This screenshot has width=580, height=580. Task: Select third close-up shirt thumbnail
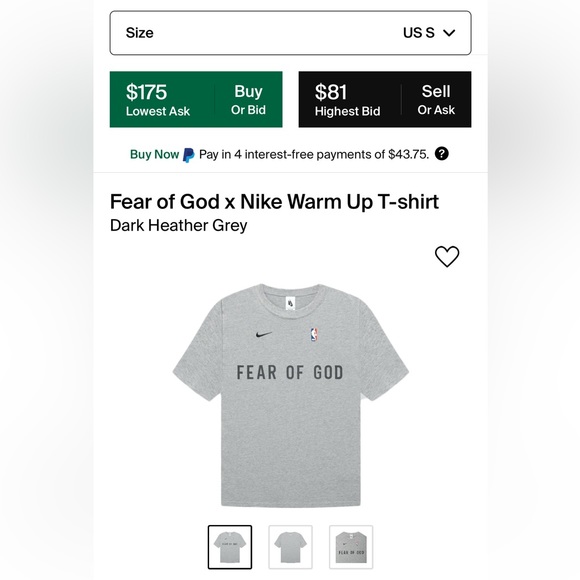coord(351,547)
